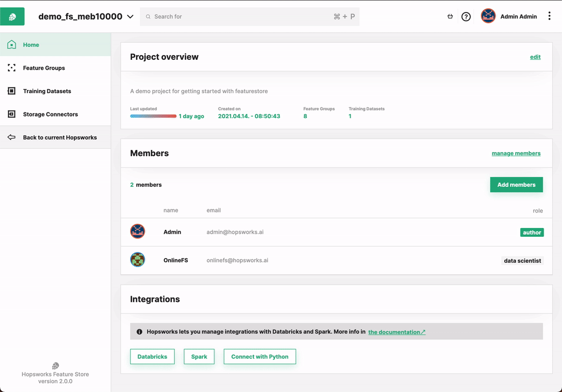Change OnlineFS's data scientist role

[522, 260]
